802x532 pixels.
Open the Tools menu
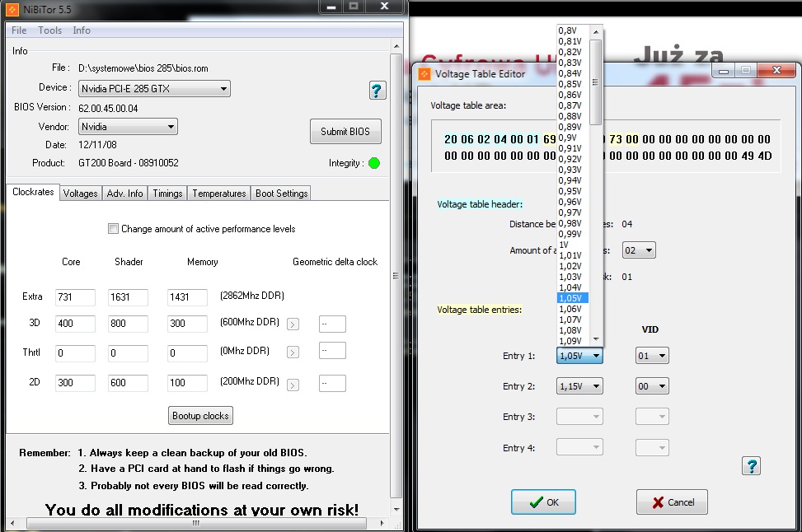point(49,30)
